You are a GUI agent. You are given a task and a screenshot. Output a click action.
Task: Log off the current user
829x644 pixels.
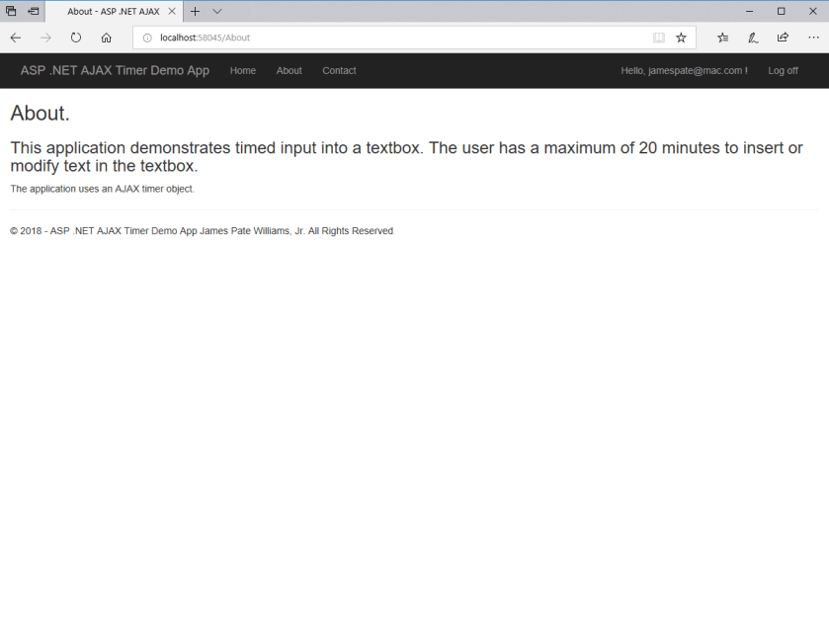(x=783, y=70)
